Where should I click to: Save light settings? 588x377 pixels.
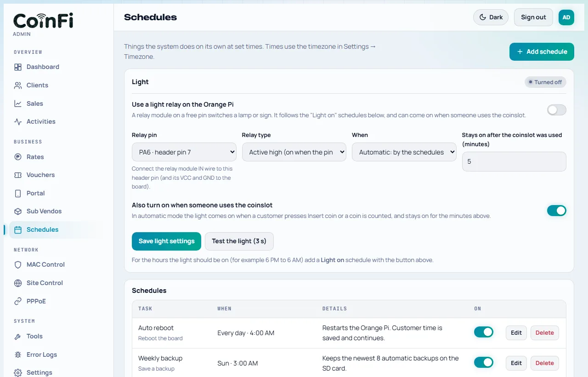166,241
